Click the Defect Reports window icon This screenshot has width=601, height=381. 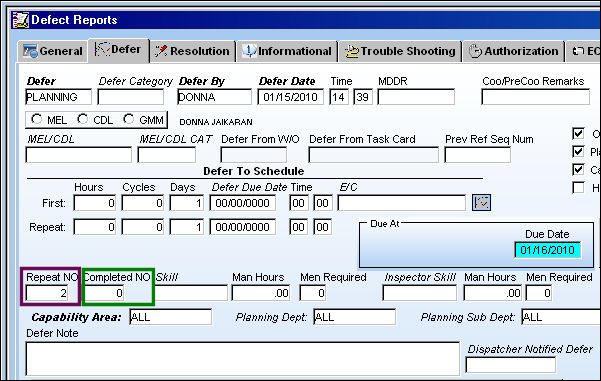(20, 20)
